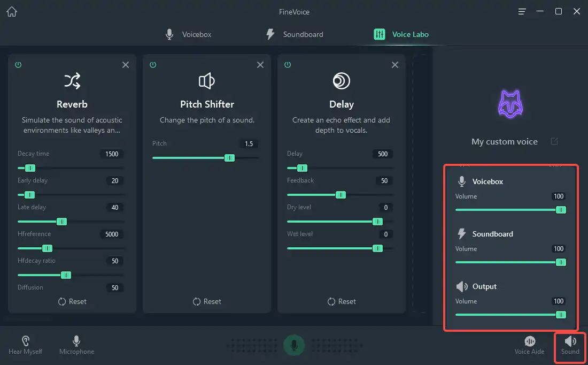Click the FineVoice title text
The image size is (588, 365).
pos(294,12)
